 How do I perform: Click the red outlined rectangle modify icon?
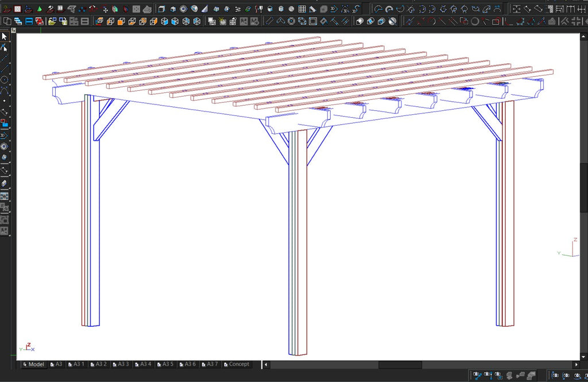point(496,21)
